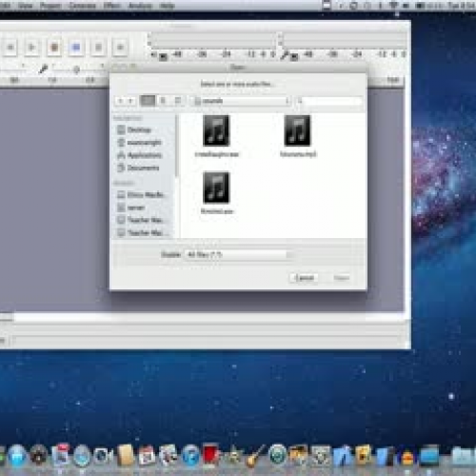Viewport: 476px width, 476px height.
Task: Switch file dialog to list view
Action: click(163, 101)
